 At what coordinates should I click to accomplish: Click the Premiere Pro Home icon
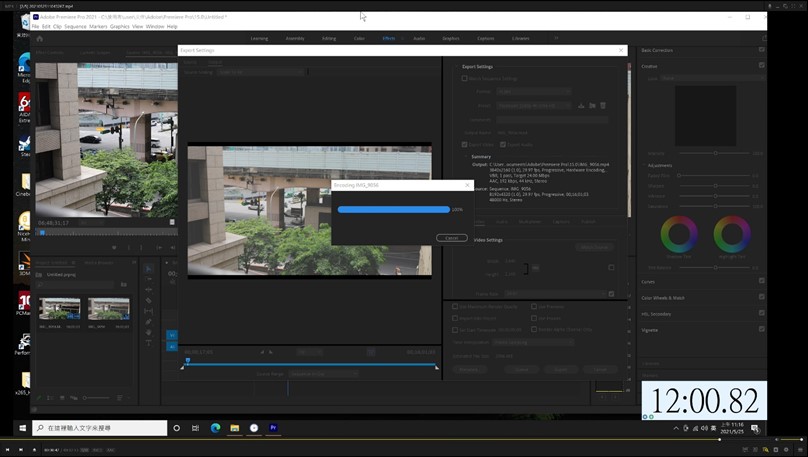[x=40, y=38]
